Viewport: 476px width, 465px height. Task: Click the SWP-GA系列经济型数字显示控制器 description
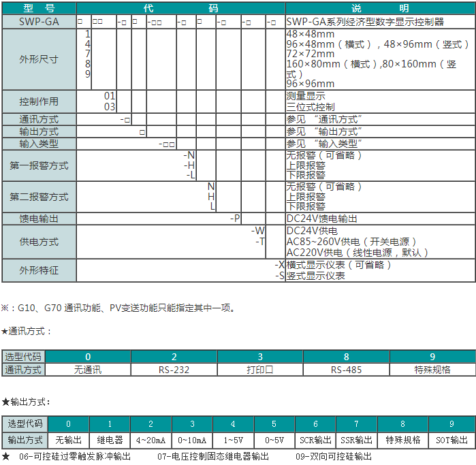[365, 22]
